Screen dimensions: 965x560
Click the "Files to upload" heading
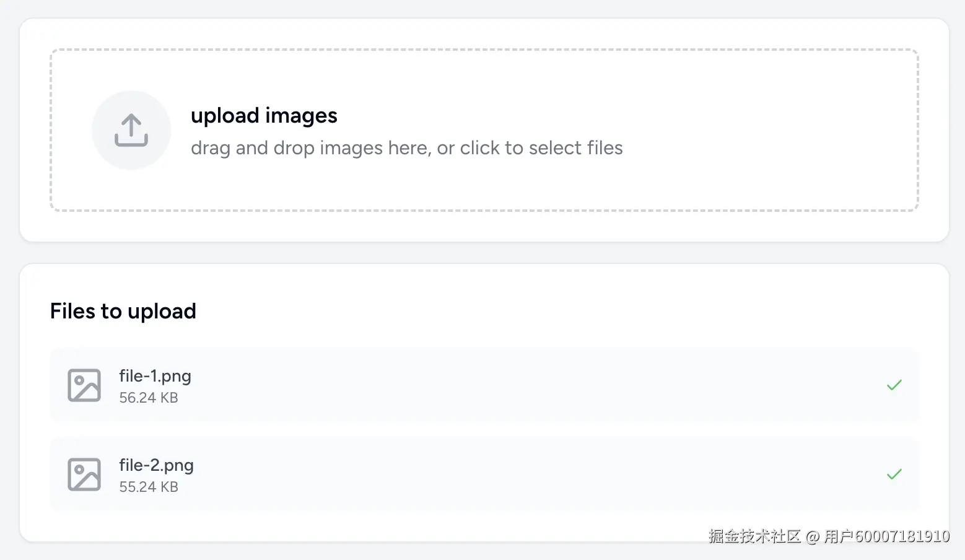123,311
